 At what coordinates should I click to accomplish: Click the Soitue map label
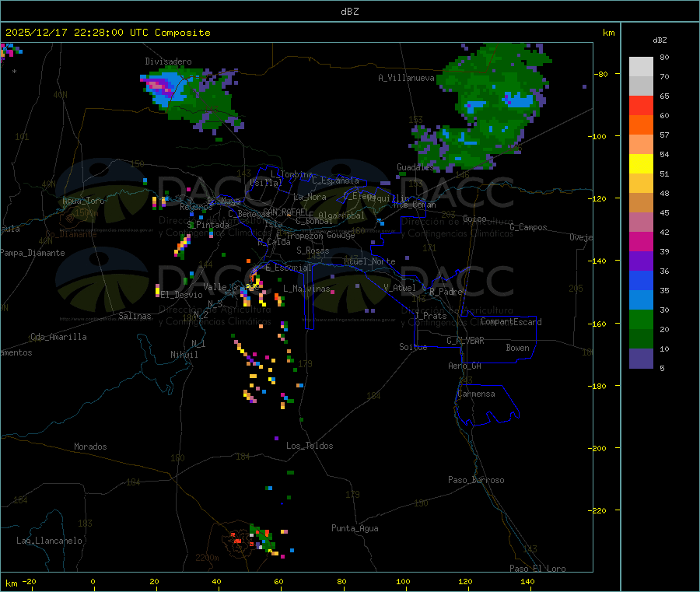click(x=413, y=347)
